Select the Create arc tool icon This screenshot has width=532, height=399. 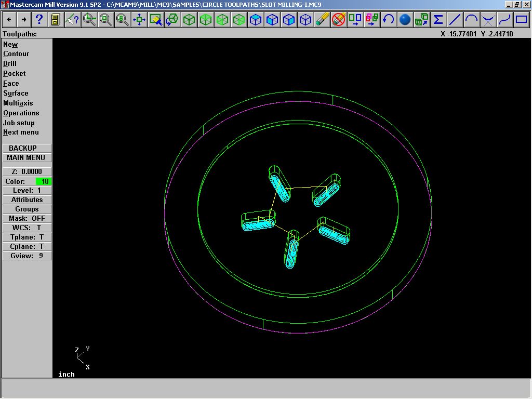pos(472,20)
